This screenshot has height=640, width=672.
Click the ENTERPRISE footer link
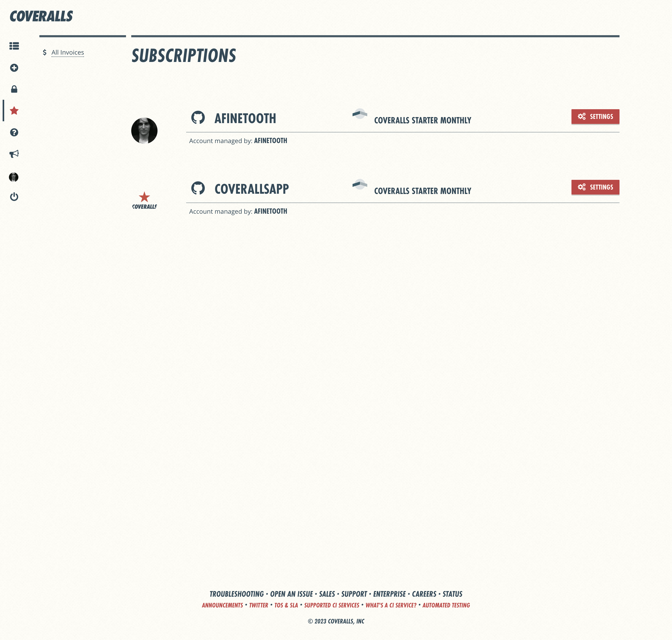pos(389,594)
